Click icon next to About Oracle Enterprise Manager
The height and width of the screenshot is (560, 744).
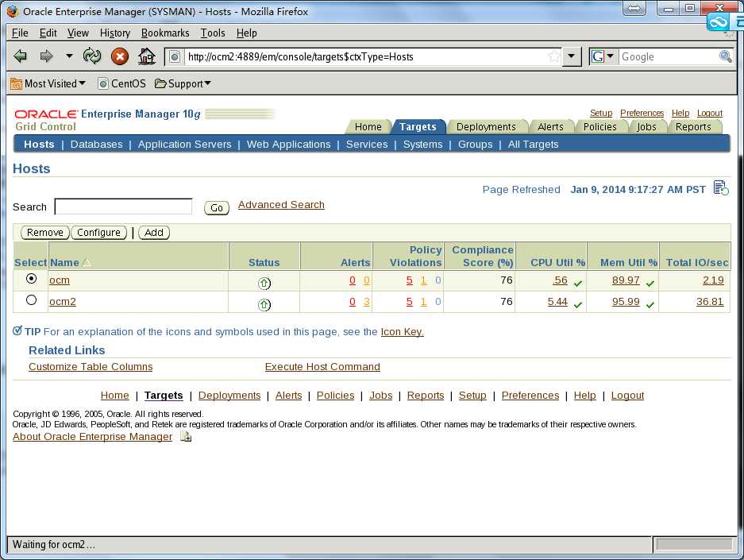[186, 437]
